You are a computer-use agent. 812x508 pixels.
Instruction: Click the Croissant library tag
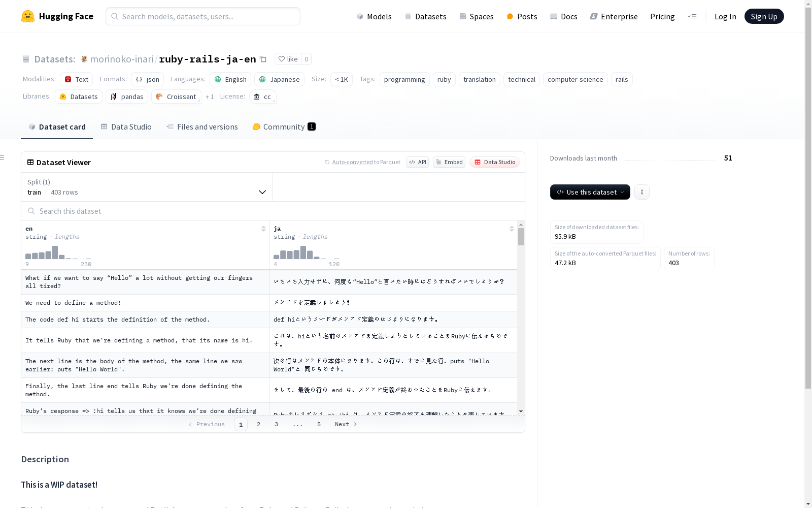point(176,97)
